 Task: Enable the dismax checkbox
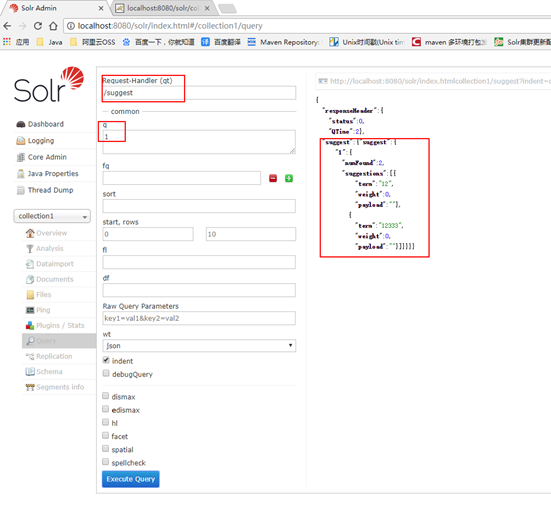pos(105,396)
